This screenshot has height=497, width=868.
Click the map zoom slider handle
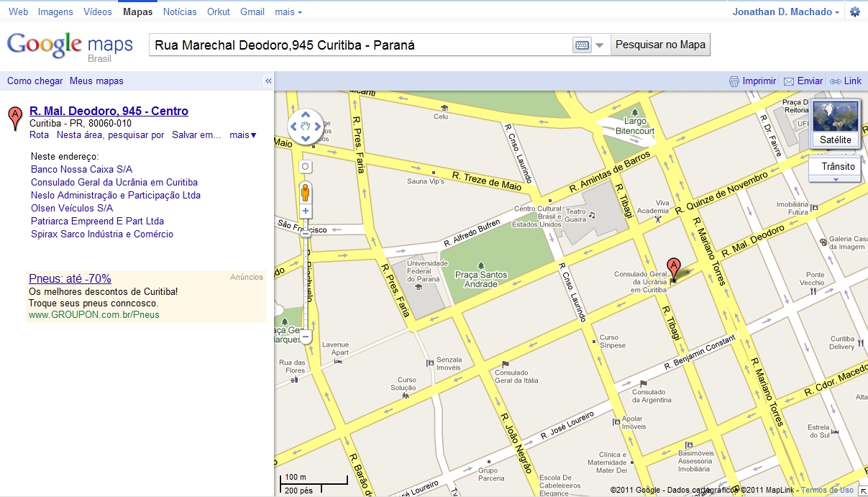306,234
